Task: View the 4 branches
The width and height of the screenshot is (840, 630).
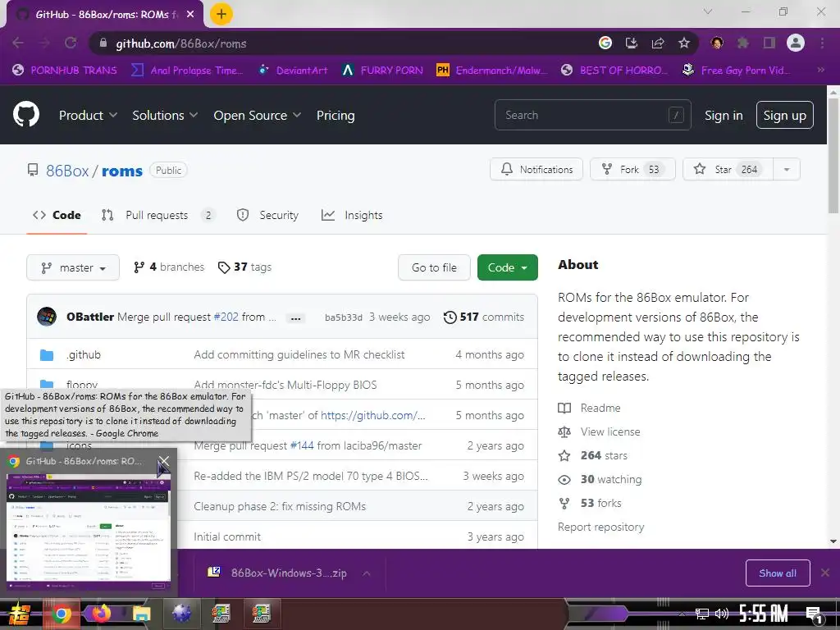Action: (169, 267)
